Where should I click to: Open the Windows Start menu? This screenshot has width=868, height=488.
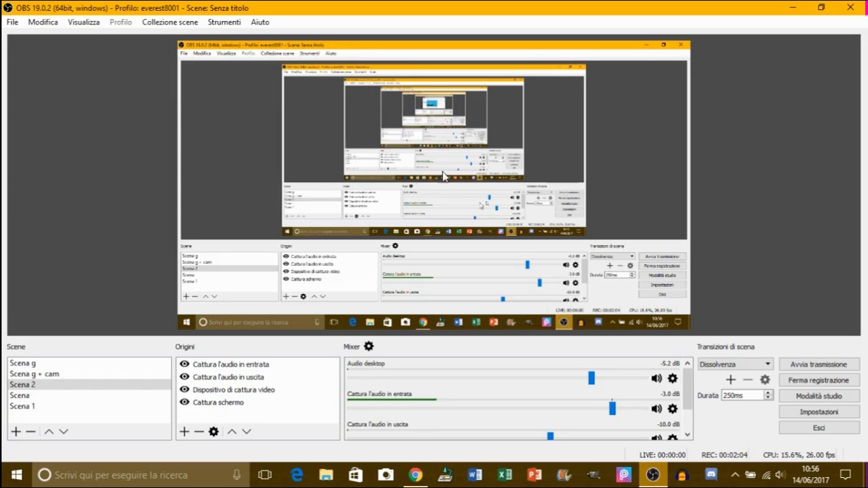pyautogui.click(x=16, y=475)
